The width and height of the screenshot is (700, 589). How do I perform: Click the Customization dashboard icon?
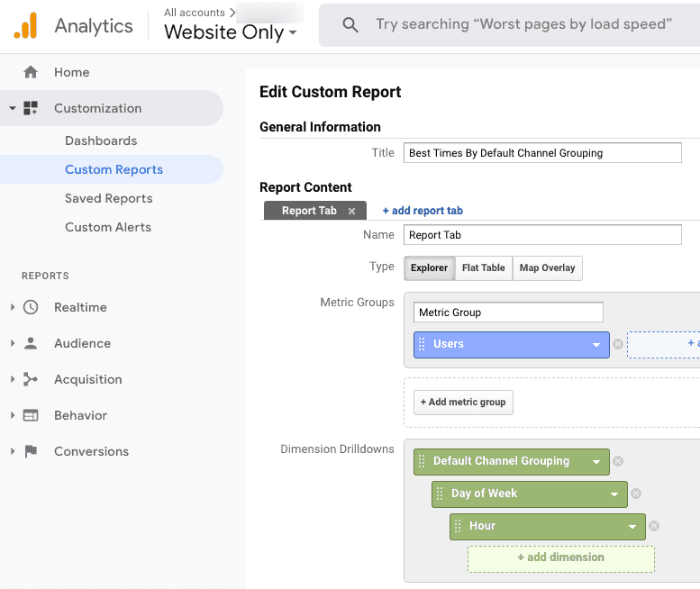31,108
